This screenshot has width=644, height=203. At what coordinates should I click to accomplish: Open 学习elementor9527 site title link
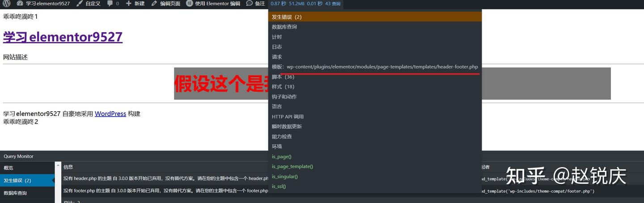(63, 37)
